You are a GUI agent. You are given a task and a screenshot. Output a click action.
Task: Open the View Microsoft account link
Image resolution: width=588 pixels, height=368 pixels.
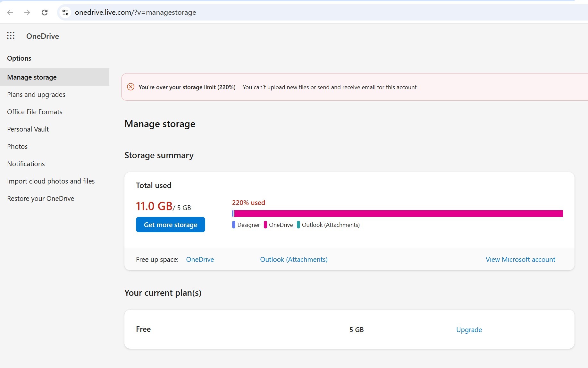click(520, 259)
